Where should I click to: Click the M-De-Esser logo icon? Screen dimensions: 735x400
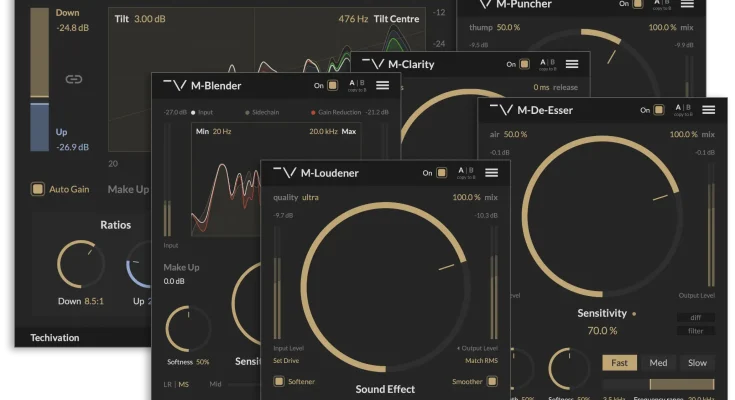point(500,109)
